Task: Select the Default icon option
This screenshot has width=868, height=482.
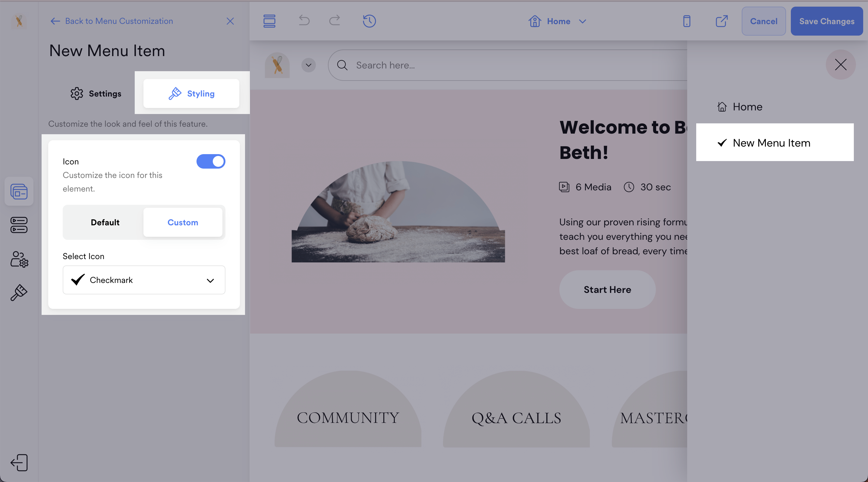Action: point(105,222)
